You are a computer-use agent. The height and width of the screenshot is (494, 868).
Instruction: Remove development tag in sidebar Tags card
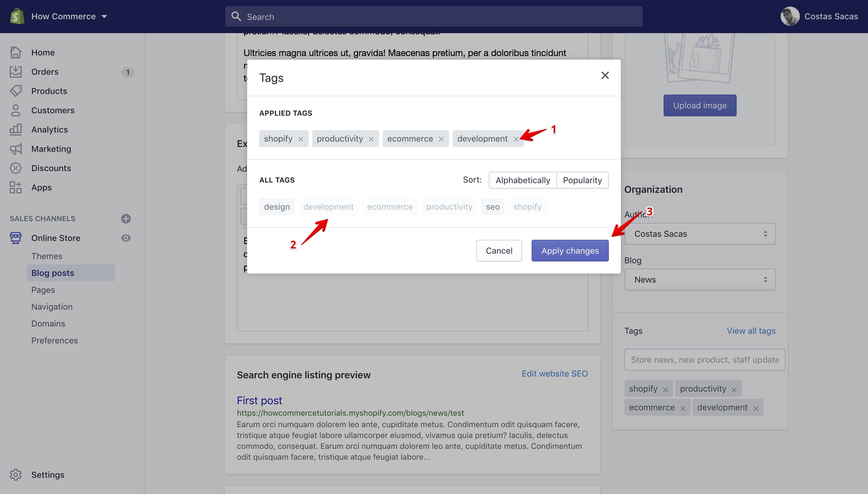[x=756, y=408]
